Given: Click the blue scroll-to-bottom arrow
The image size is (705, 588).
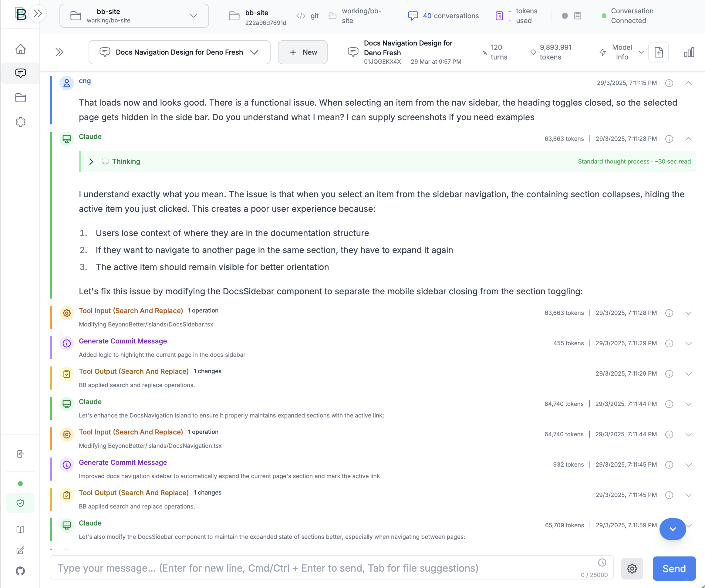Looking at the screenshot, I should click(x=673, y=529).
